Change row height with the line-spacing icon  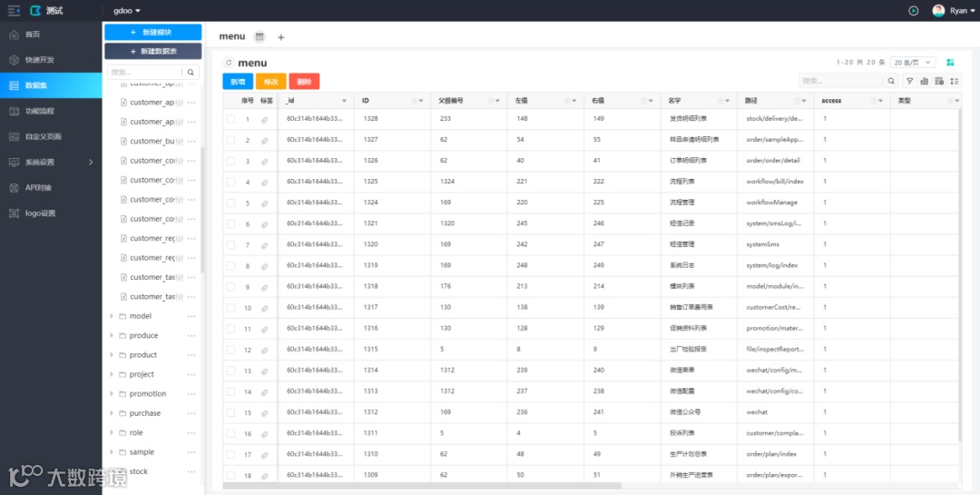pos(955,81)
